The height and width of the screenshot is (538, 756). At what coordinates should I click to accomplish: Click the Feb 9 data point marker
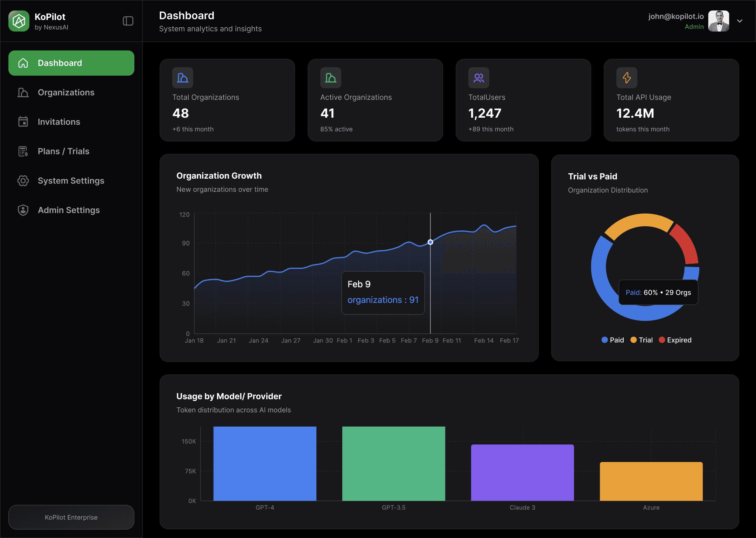tap(430, 242)
